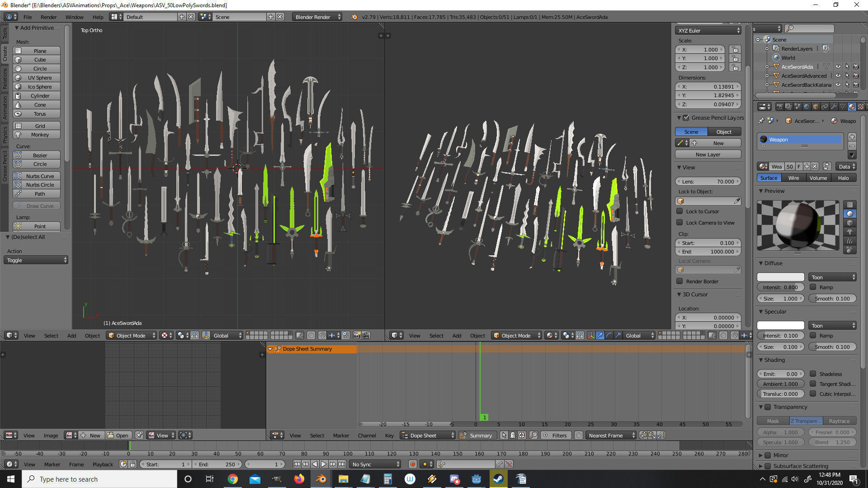Viewport: 868px width, 488px height.
Task: Hide AceSwordAda with its eye icon
Action: (x=838, y=67)
